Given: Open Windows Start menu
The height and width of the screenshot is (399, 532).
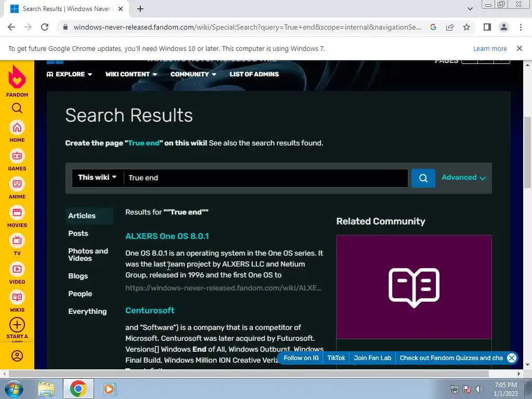Looking at the screenshot, I should click(x=14, y=389).
